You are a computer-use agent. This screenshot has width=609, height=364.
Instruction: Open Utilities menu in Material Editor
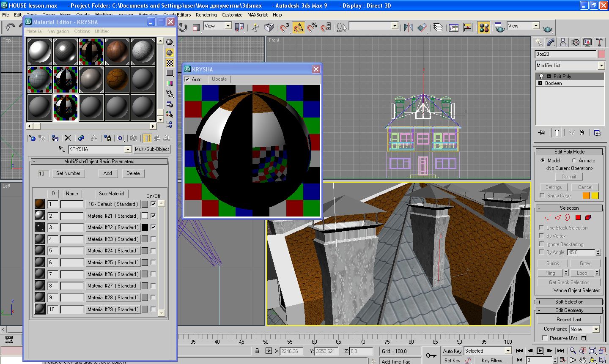pyautogui.click(x=102, y=31)
